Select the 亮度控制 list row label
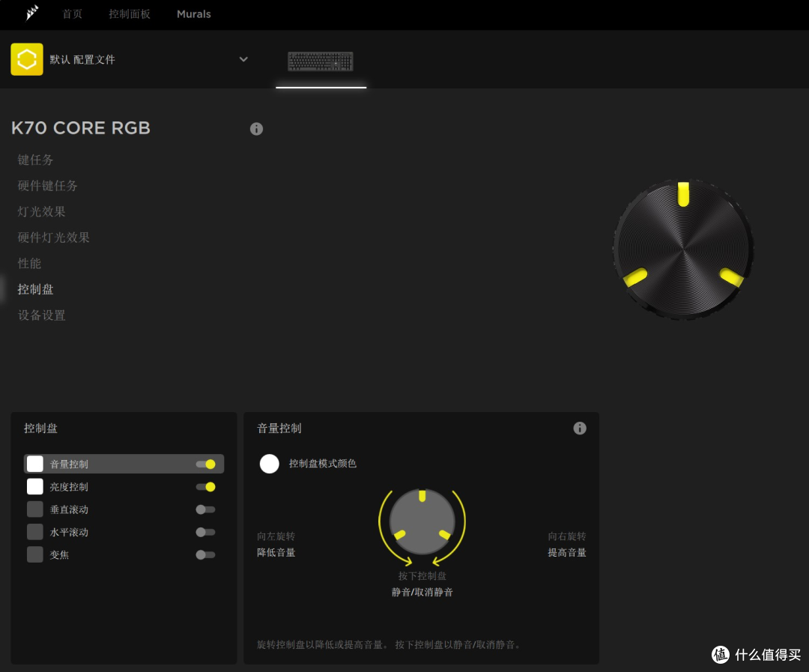The width and height of the screenshot is (809, 672). coord(69,487)
